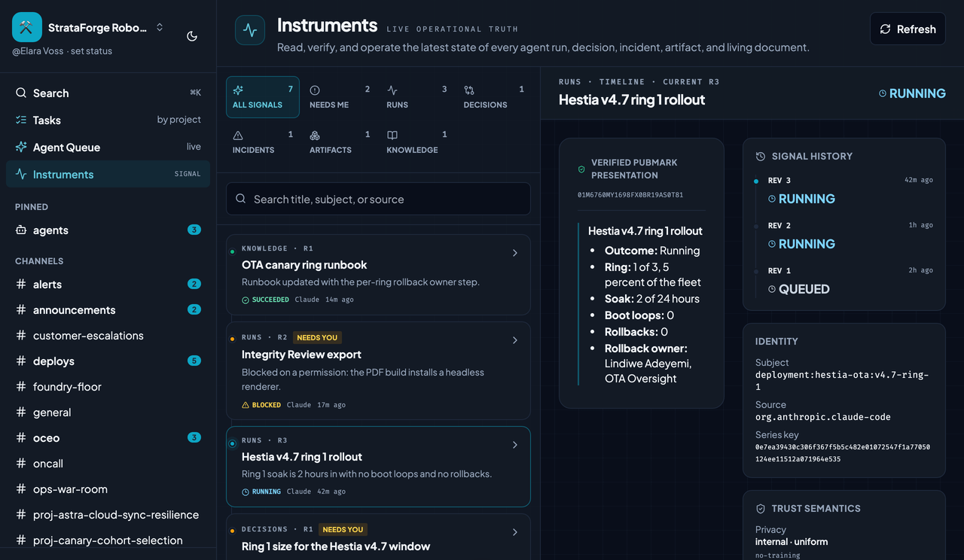
Task: Open the #announcements channel
Action: point(108,310)
